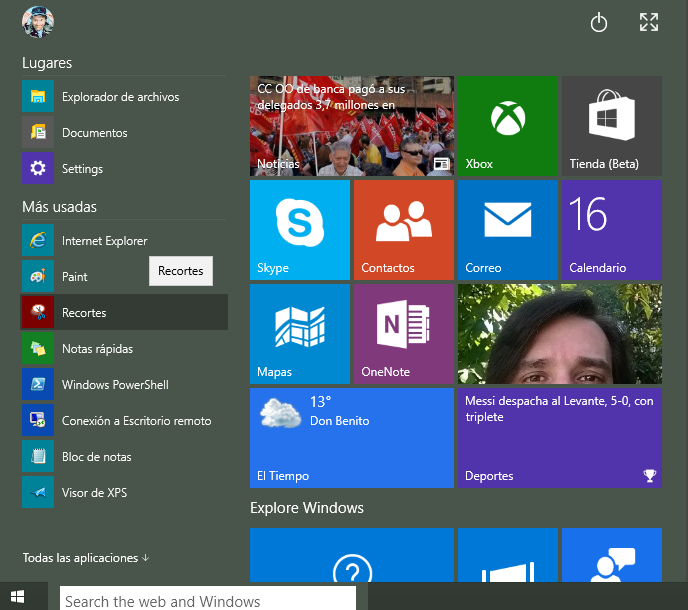Image resolution: width=688 pixels, height=610 pixels.
Task: Open the Notas rápidas icon
Action: coord(38,348)
